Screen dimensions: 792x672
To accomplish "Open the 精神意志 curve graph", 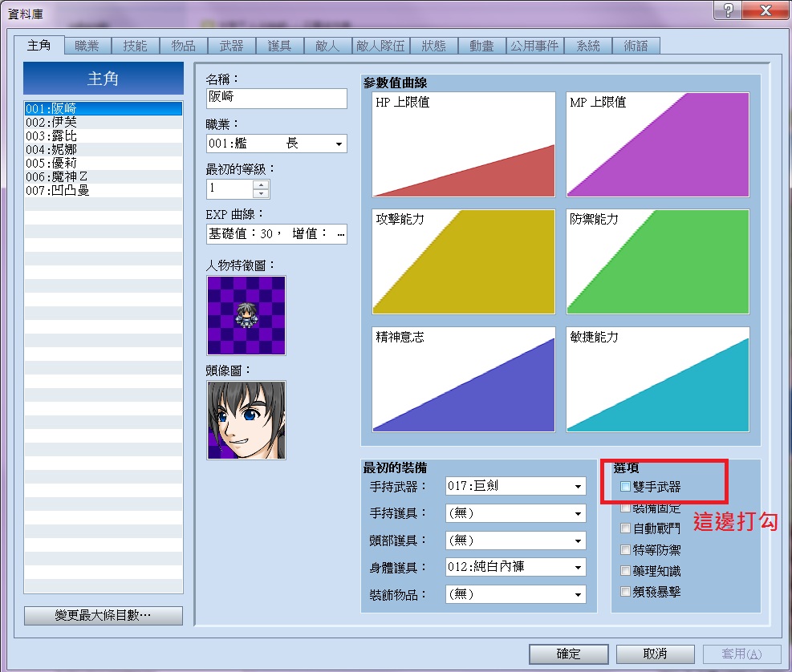I will [463, 379].
